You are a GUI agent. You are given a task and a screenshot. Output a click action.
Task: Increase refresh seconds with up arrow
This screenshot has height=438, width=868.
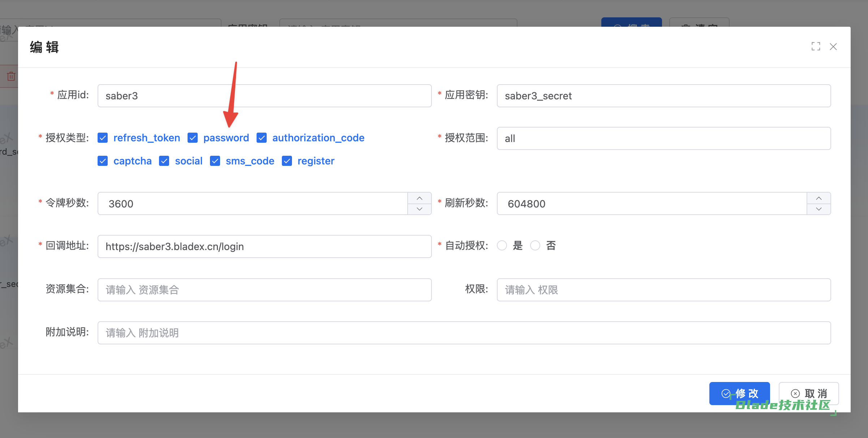(818, 198)
